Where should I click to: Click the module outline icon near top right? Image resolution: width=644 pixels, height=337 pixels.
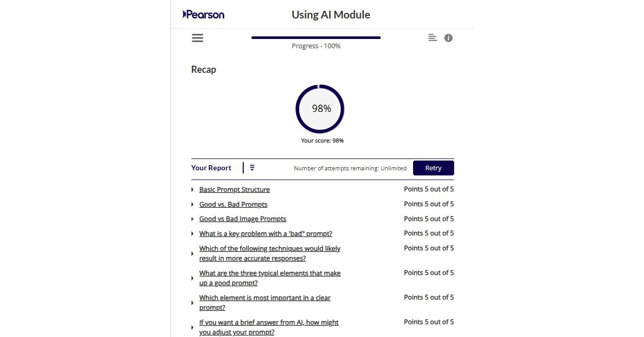click(x=432, y=37)
